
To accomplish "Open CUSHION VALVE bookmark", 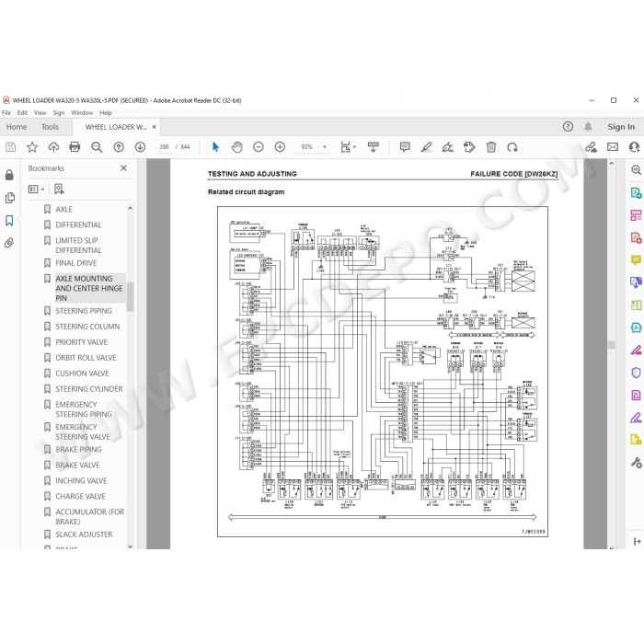I will coord(82,374).
